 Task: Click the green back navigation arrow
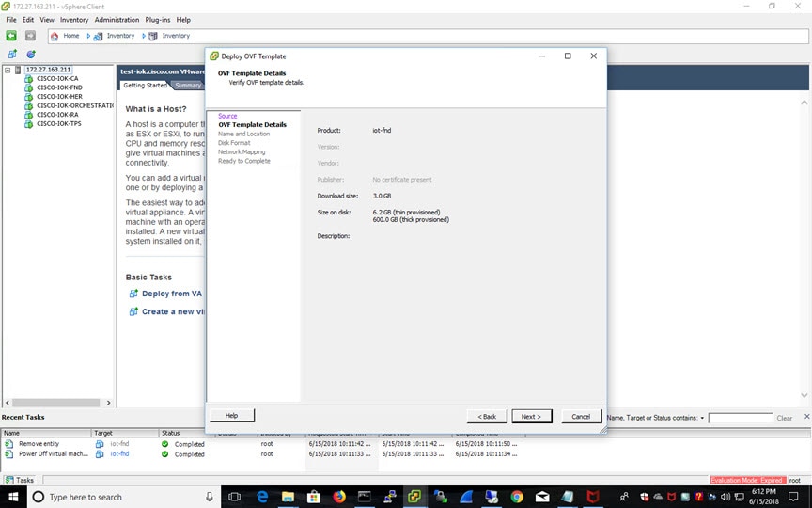[x=11, y=35]
